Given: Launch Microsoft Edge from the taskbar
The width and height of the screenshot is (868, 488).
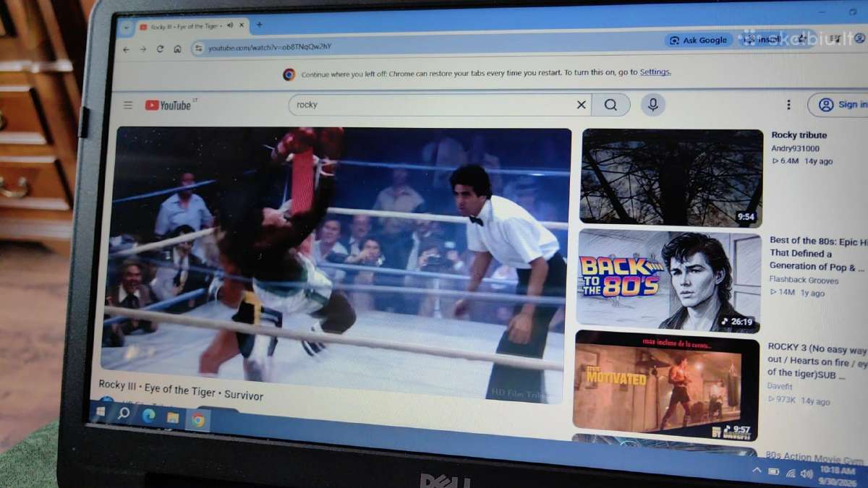Looking at the screenshot, I should (x=148, y=416).
